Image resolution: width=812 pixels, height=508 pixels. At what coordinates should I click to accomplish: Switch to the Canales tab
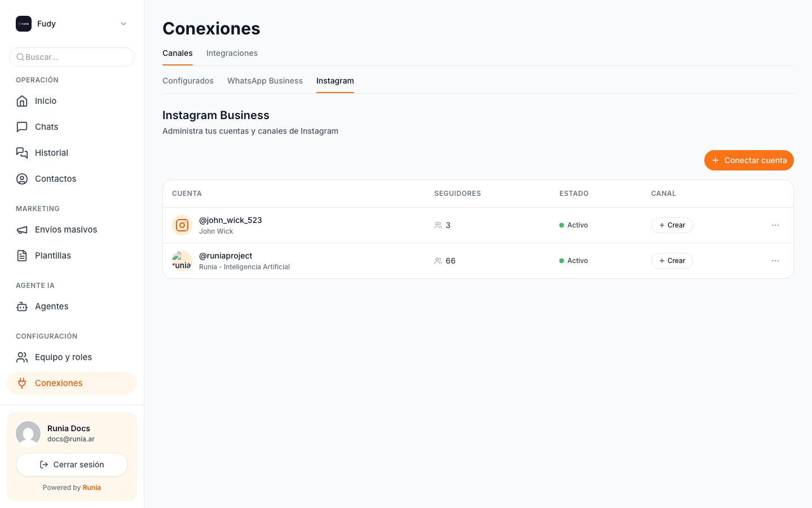point(178,53)
